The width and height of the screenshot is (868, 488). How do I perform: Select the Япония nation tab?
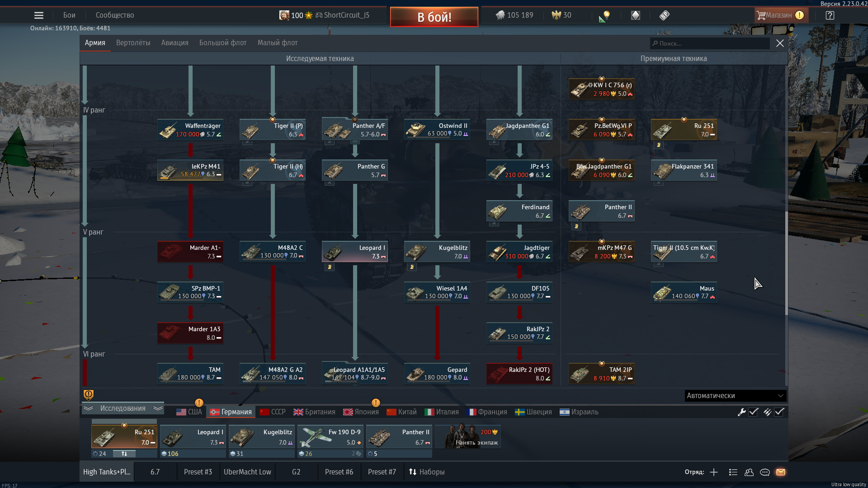point(361,412)
